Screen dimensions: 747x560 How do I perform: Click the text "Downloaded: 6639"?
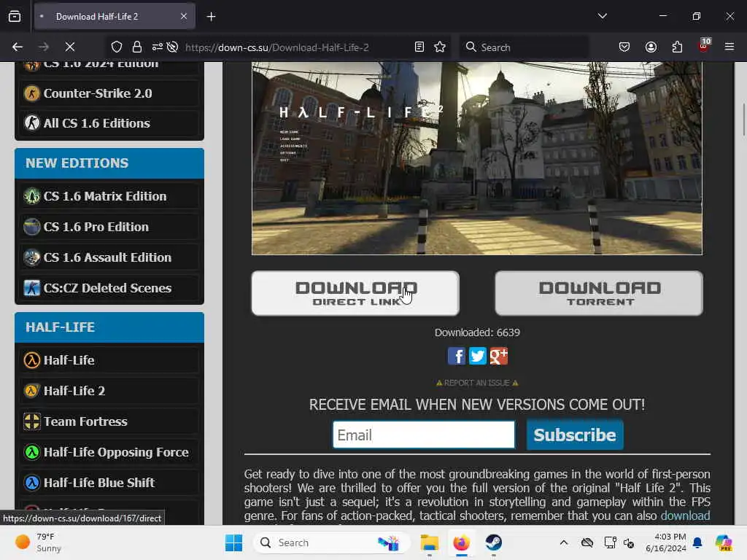coord(477,332)
